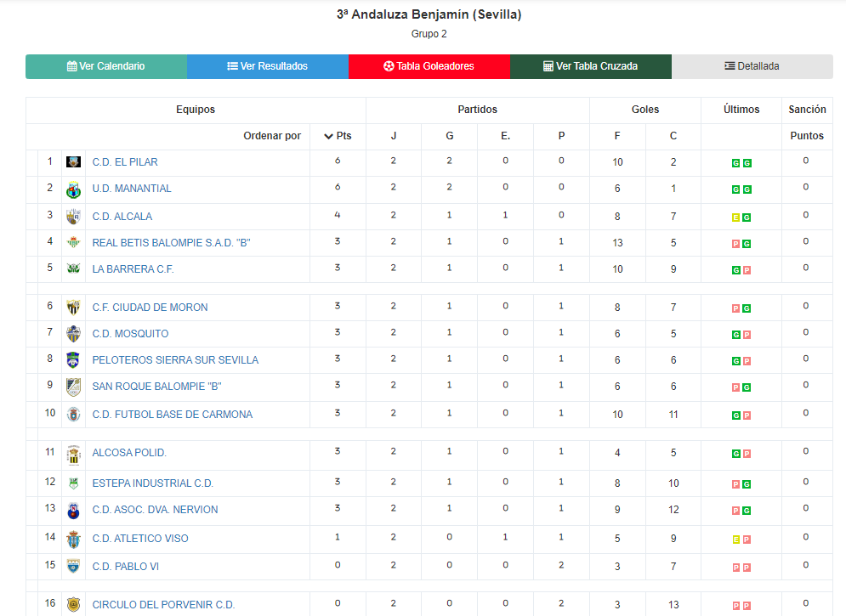Click the red P result badge for Real Betis B
Screen dimensions: 846x616
[735, 244]
